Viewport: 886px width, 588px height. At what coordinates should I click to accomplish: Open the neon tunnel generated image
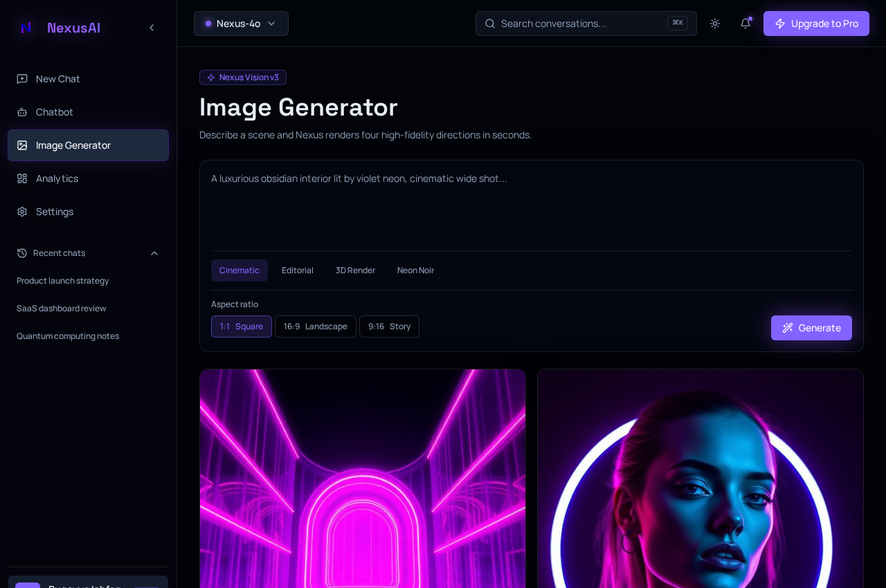(x=363, y=479)
